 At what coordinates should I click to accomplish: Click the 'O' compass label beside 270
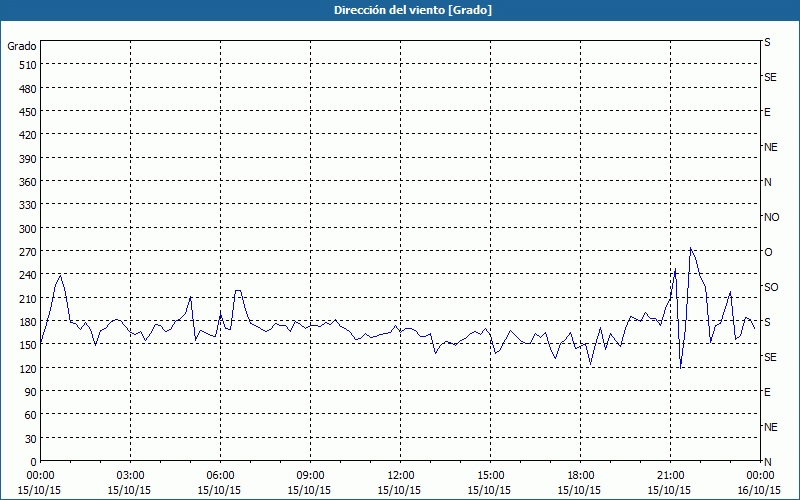point(768,252)
